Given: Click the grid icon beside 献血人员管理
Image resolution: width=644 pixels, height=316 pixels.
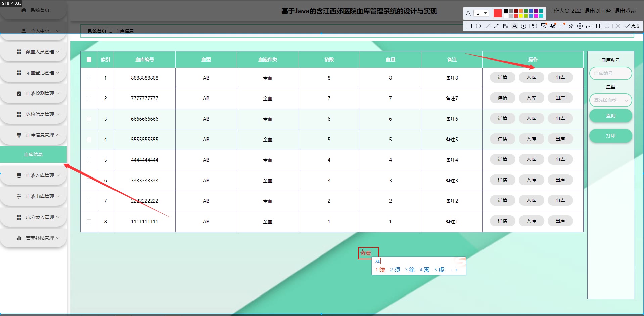Looking at the screenshot, I should [19, 52].
